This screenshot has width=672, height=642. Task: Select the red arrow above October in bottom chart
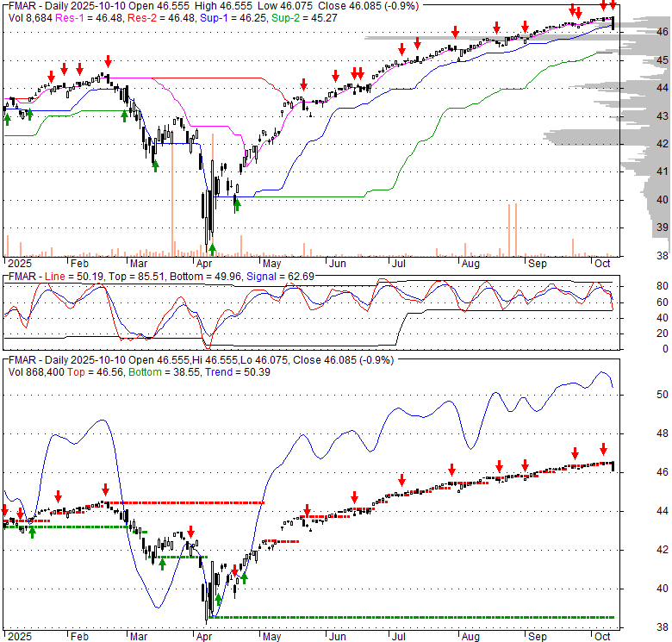click(x=603, y=448)
